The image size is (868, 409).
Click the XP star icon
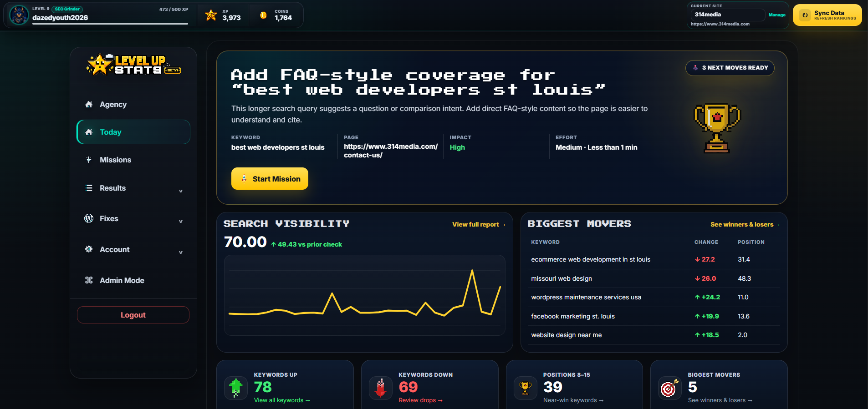211,15
